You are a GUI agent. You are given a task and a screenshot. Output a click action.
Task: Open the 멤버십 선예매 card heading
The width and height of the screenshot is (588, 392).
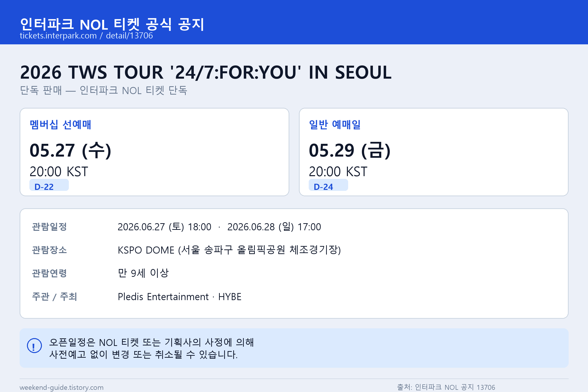point(60,124)
